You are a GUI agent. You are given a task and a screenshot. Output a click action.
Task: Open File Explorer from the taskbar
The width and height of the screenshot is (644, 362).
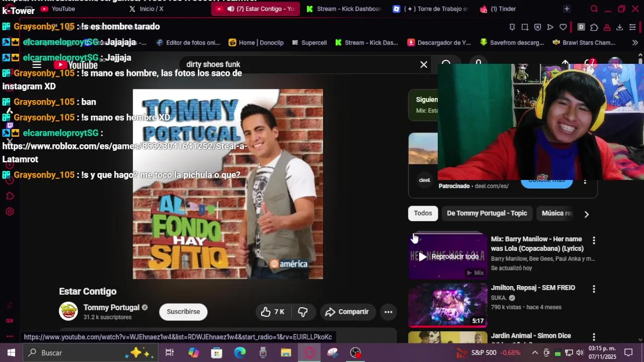tap(286, 352)
